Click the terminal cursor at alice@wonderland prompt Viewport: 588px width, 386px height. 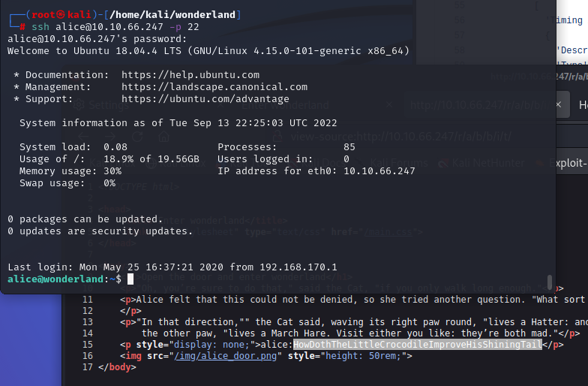click(130, 279)
